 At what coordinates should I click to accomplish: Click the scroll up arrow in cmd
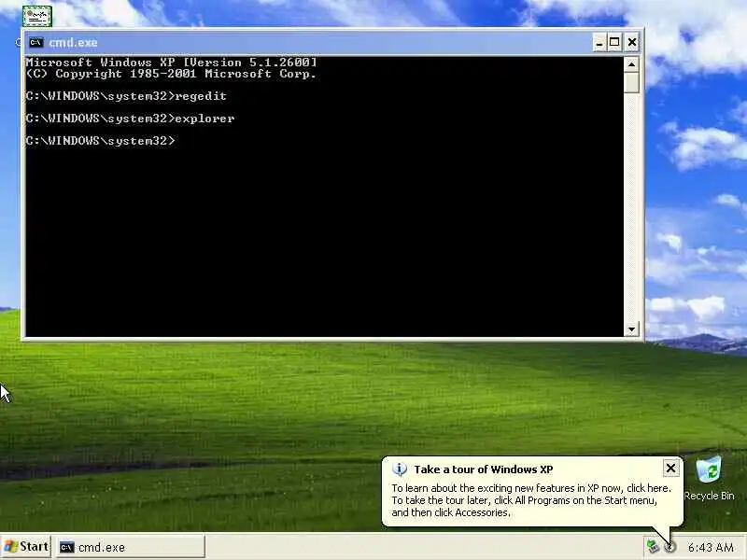click(632, 64)
